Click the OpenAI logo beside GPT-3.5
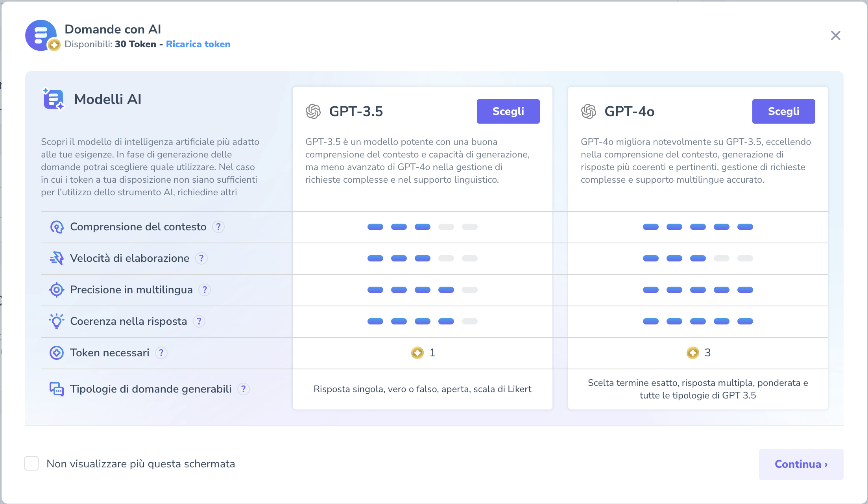The image size is (868, 504). [x=313, y=111]
